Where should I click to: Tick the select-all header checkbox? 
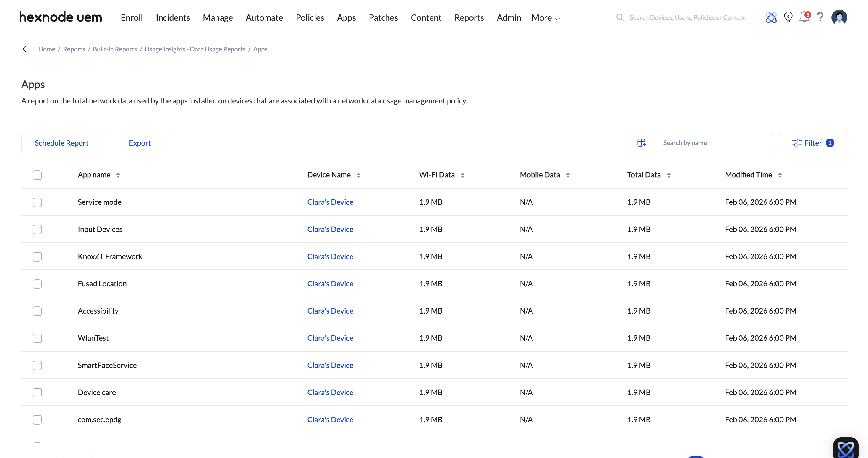pyautogui.click(x=37, y=175)
